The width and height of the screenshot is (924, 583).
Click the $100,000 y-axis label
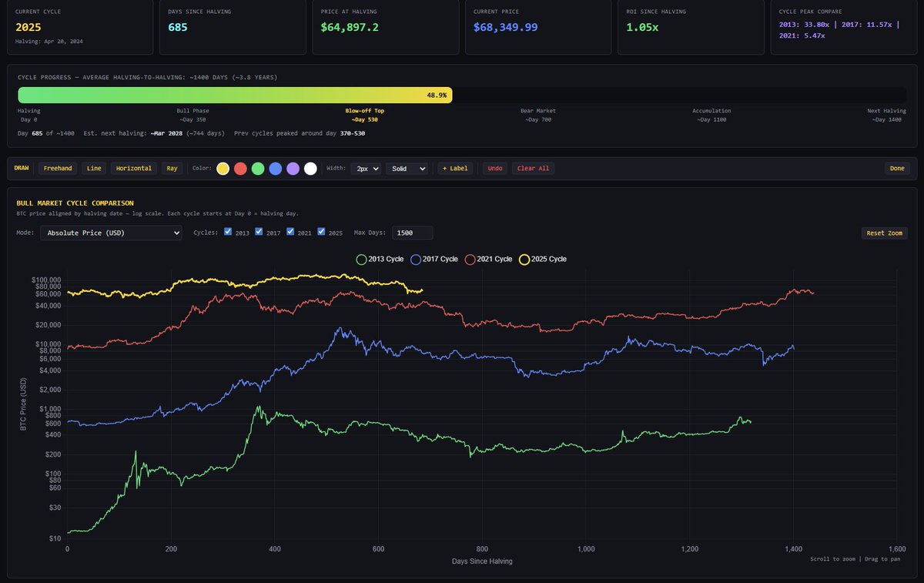(x=46, y=280)
